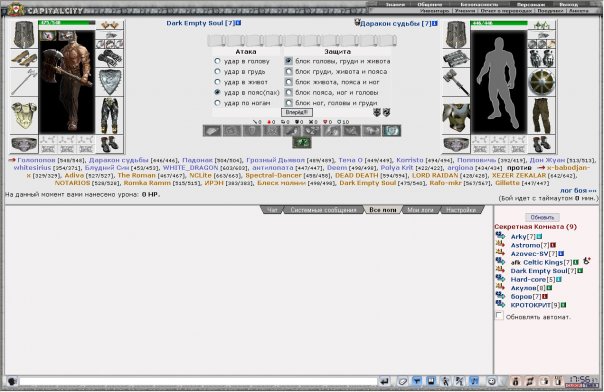Image resolution: width=604 pixels, height=392 pixels.
Task: Click Dark Empty Soul's shield slot
Action: point(109,82)
